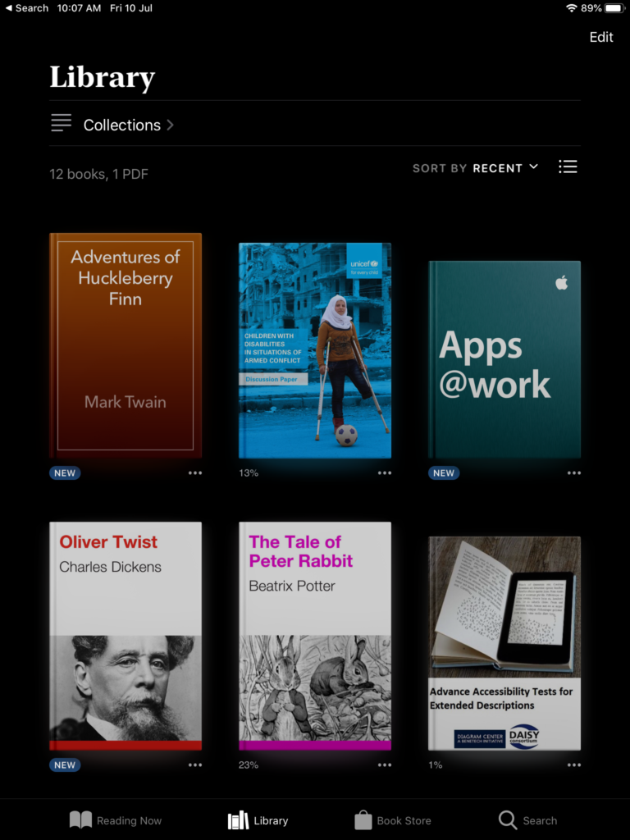The image size is (630, 840).
Task: Open The Tale of Peter Rabbit cover
Action: coord(315,636)
